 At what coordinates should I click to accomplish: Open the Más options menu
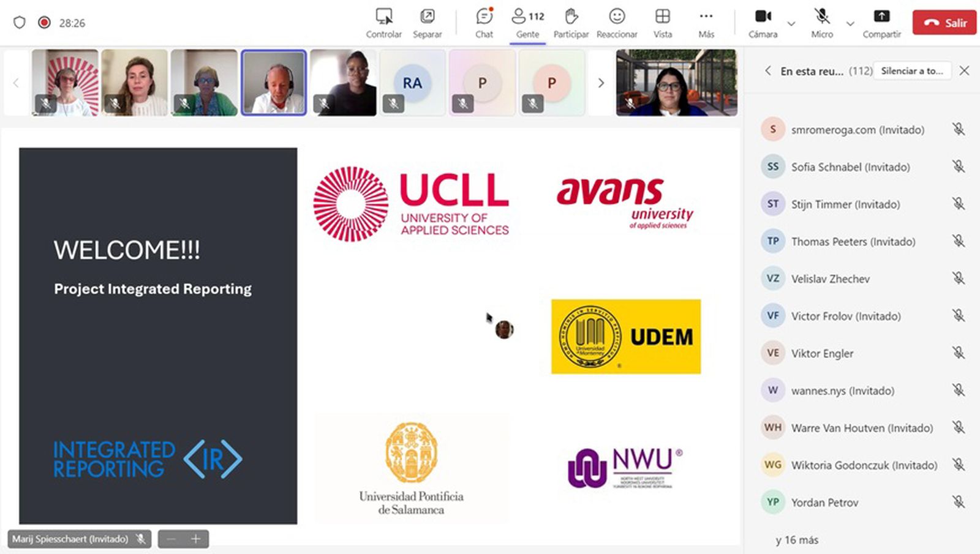[x=706, y=17]
